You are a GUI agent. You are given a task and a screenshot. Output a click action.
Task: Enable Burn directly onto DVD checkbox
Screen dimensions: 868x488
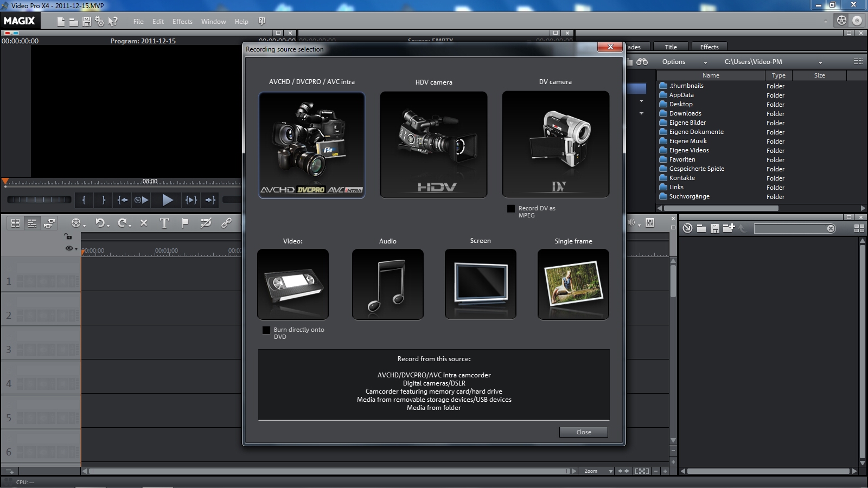coord(266,330)
